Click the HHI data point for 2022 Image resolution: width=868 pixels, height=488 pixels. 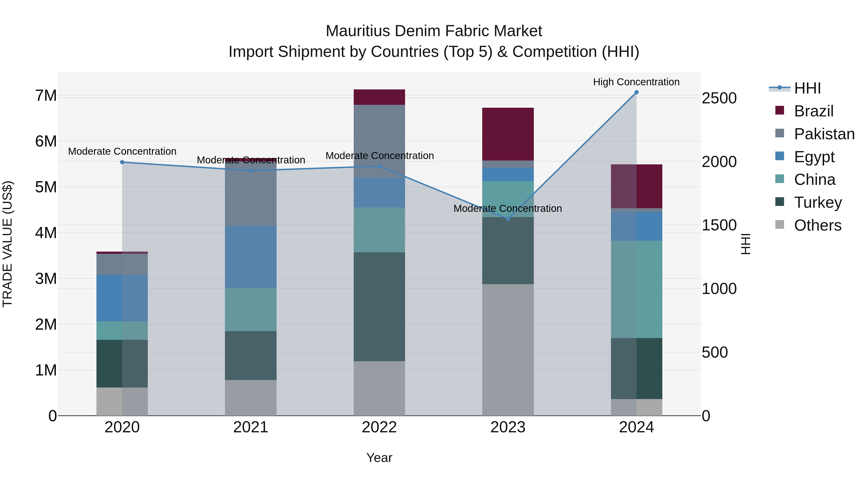[x=380, y=166]
